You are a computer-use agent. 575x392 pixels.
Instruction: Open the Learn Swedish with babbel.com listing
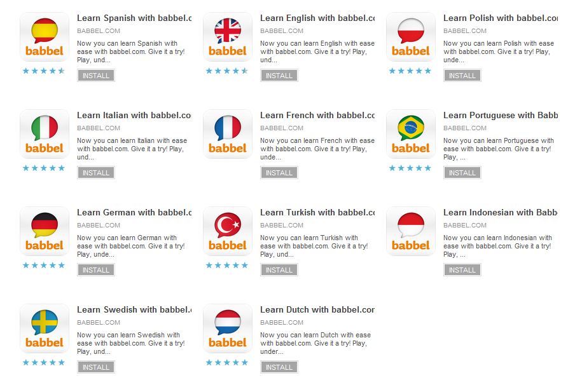tap(133, 309)
